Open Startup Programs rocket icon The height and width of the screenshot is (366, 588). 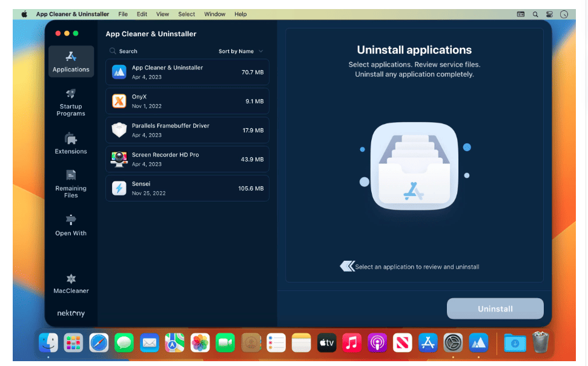[x=71, y=93]
